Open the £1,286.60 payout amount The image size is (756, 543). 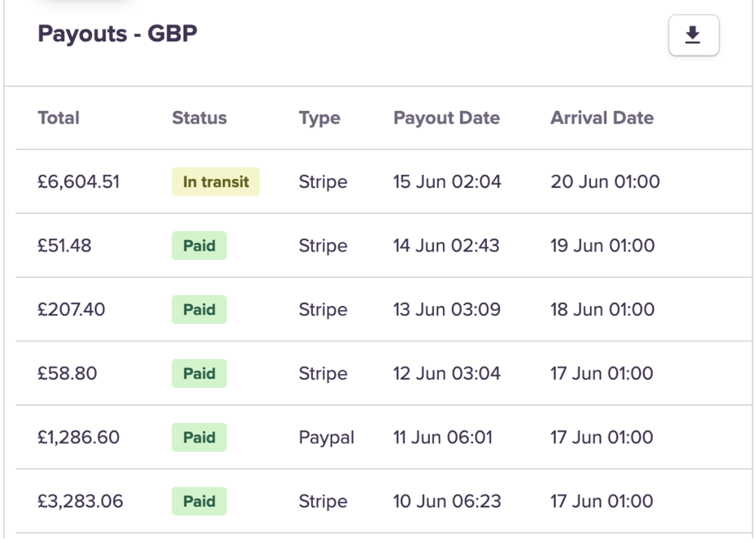tap(79, 437)
